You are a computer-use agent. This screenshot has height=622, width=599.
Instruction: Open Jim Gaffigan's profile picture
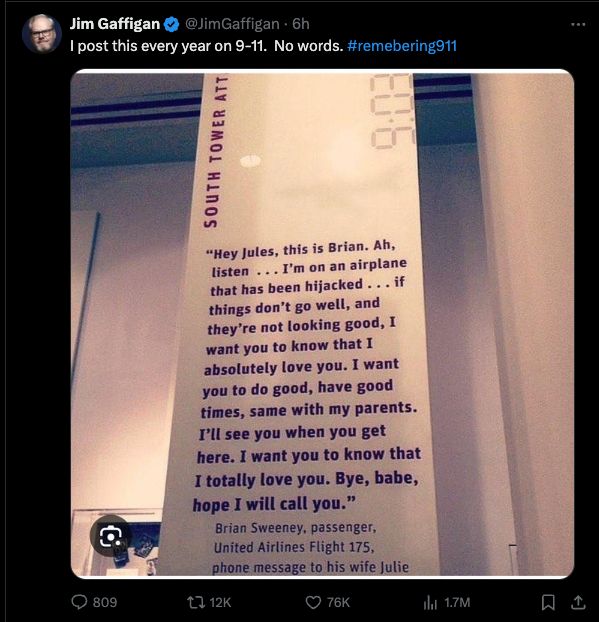tap(42, 34)
